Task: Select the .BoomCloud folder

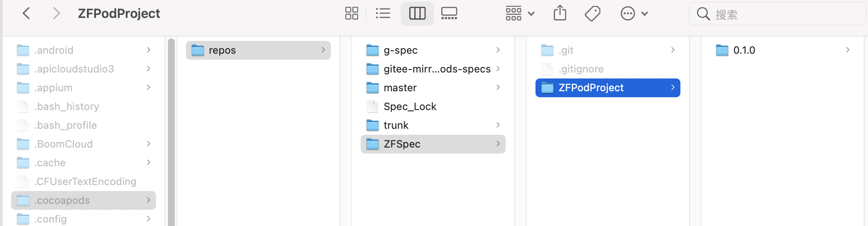Action: [x=84, y=144]
